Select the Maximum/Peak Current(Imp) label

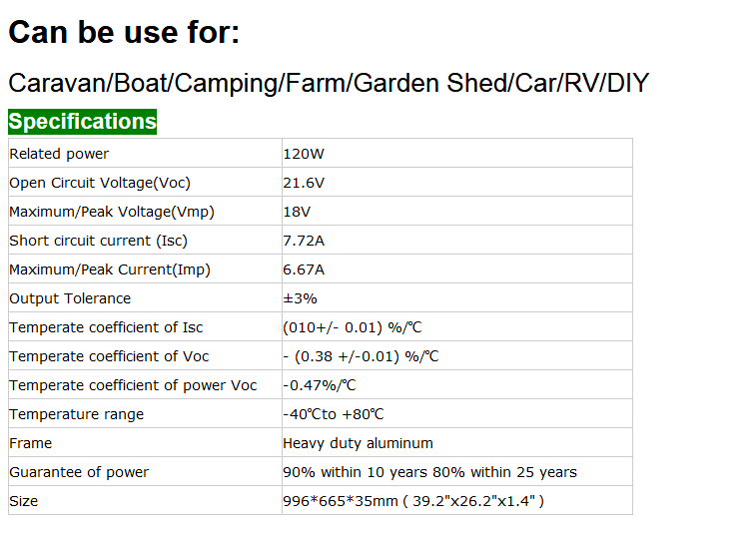coord(110,270)
